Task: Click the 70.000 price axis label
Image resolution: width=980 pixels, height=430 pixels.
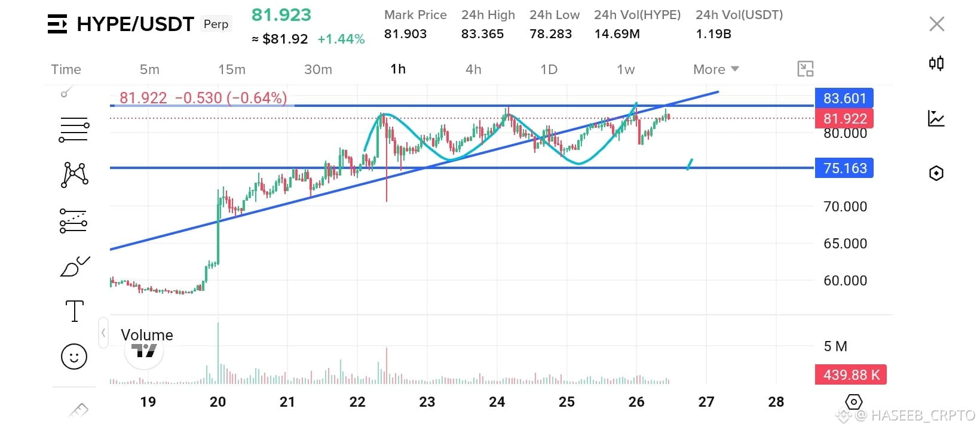Action: [845, 207]
